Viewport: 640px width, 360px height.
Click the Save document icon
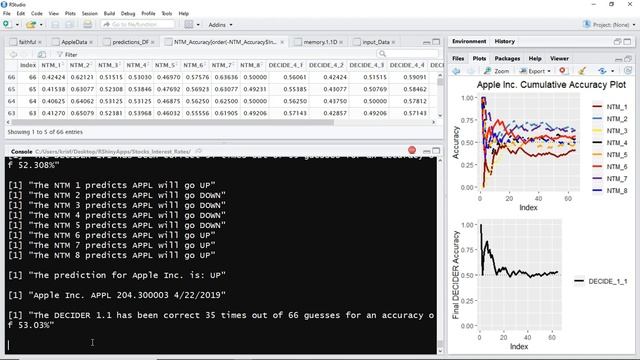click(55, 25)
